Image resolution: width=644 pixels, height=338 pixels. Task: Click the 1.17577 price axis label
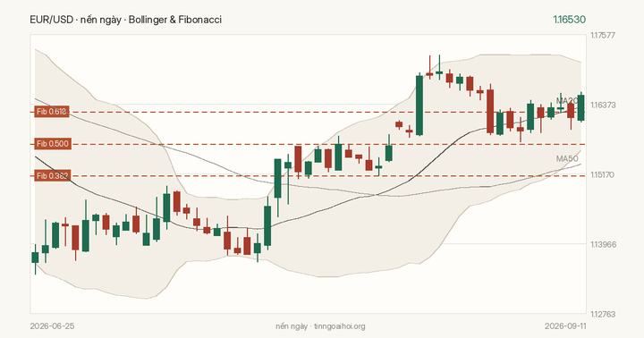click(603, 35)
